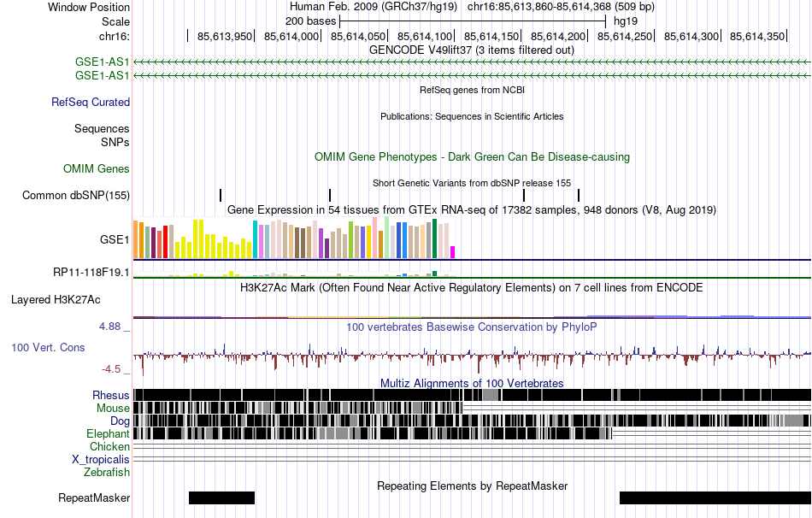Viewport: 812px width, 518px height.
Task: Open the 100 Vert. Cons label
Action: pyautogui.click(x=48, y=348)
